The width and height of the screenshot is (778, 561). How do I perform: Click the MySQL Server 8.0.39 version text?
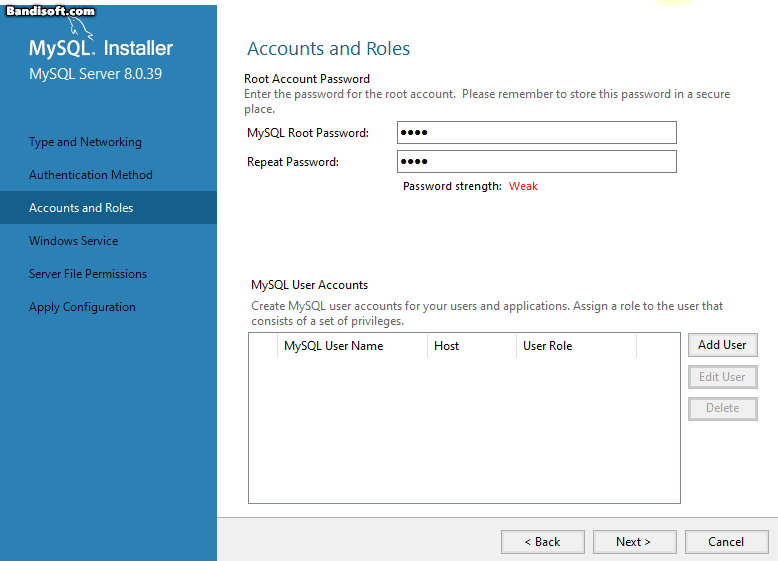coord(95,74)
